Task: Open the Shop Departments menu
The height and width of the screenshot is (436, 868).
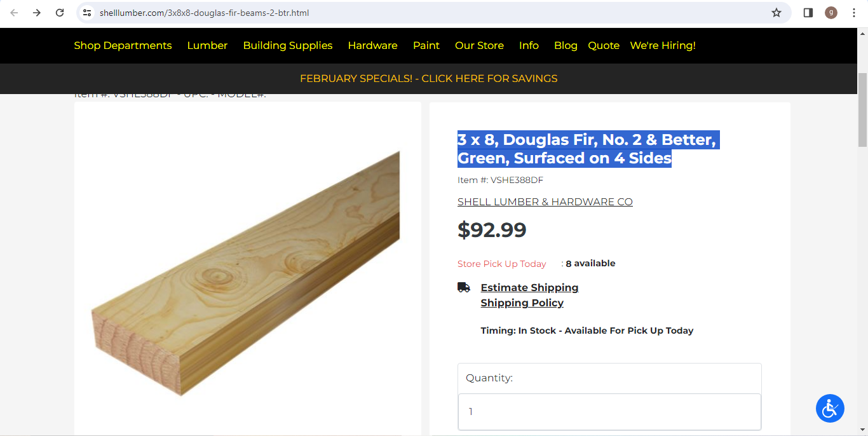Action: [123, 45]
